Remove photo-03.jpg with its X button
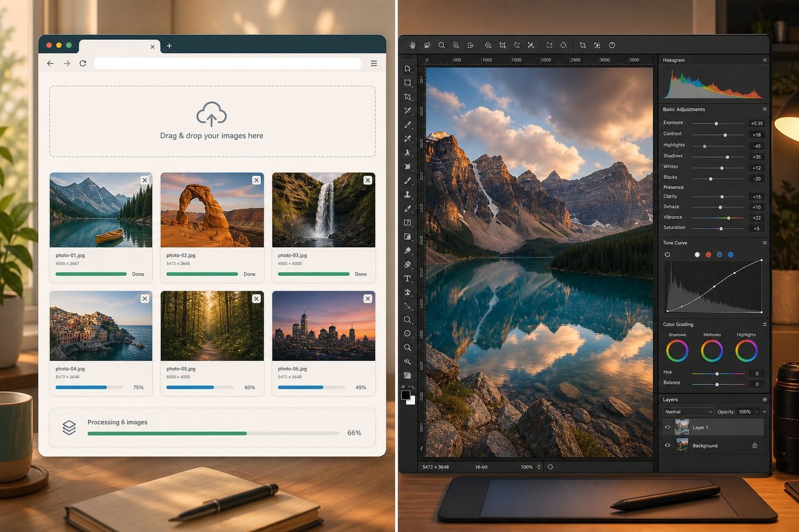This screenshot has height=532, width=799. [x=368, y=180]
